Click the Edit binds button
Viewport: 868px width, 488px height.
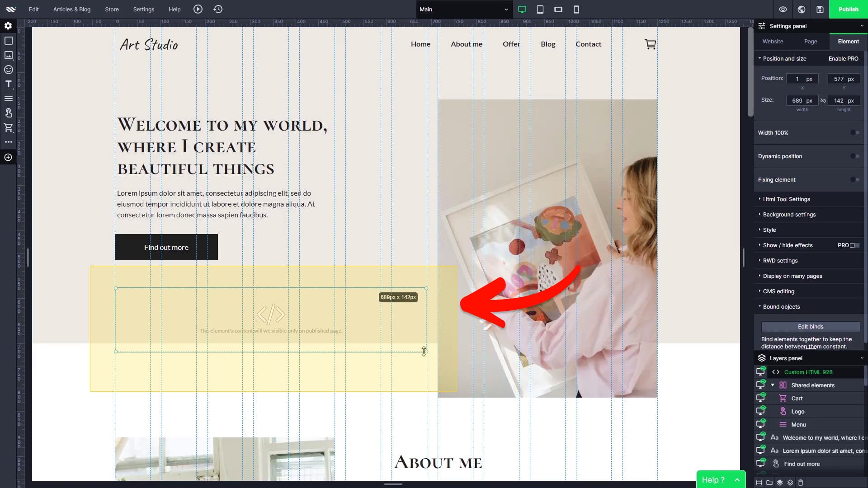811,326
